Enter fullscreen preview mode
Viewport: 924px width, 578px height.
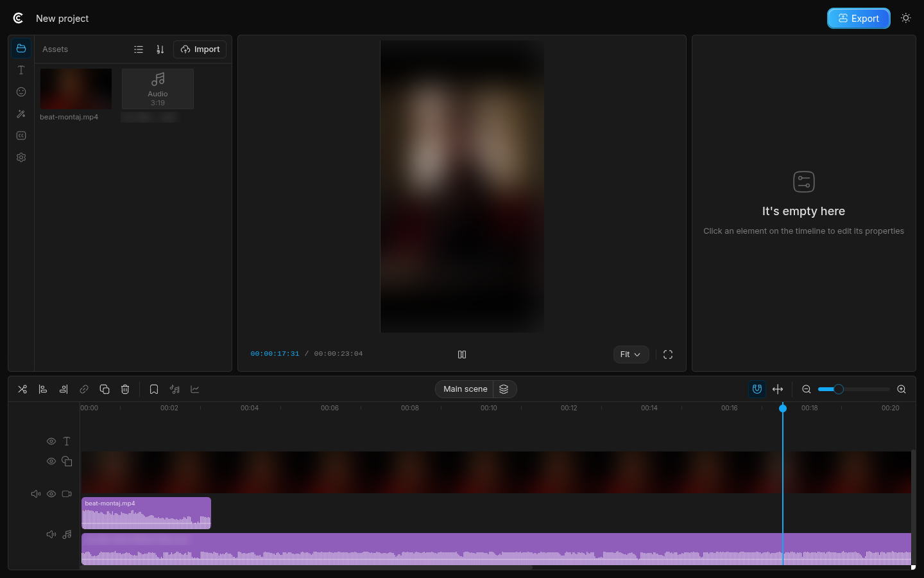pyautogui.click(x=668, y=355)
